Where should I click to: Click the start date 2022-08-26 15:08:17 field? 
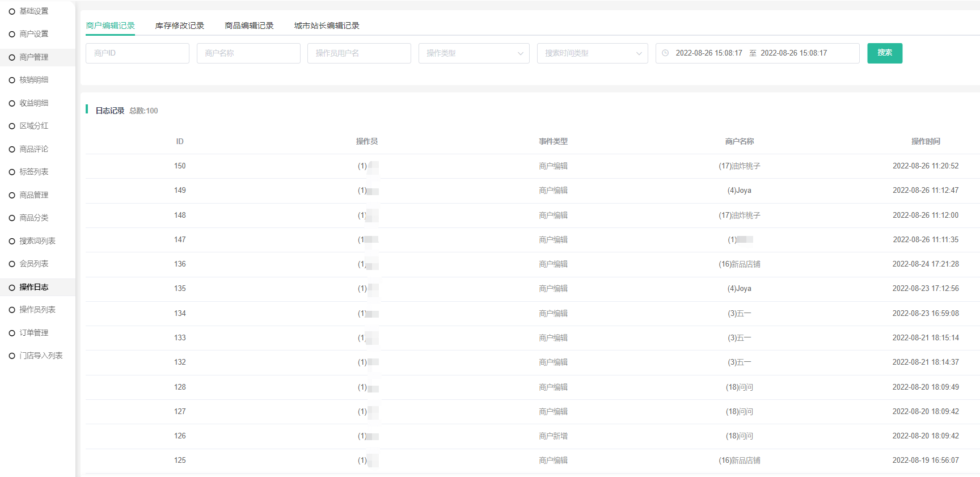[x=708, y=53]
